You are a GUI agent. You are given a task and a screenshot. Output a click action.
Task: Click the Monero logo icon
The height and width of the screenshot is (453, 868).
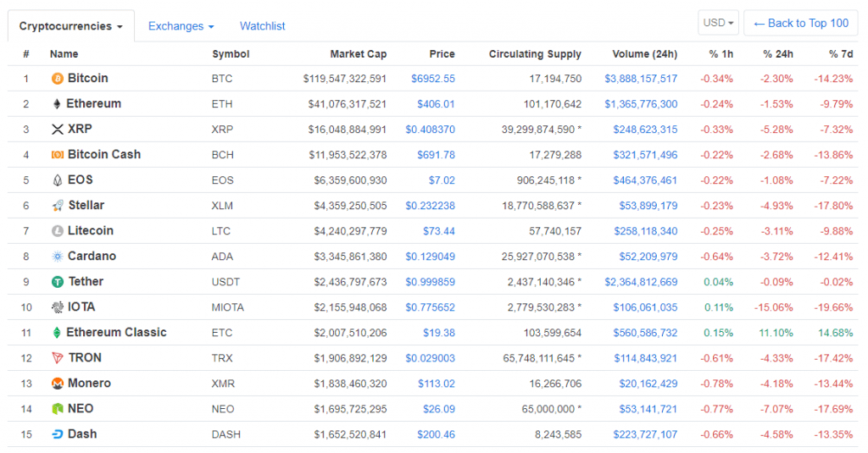pyautogui.click(x=58, y=384)
